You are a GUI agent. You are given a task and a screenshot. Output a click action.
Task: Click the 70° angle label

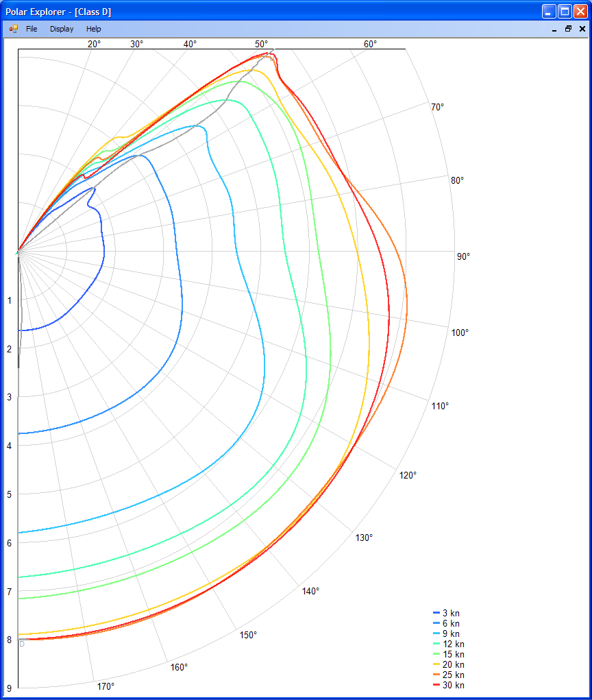[x=438, y=107]
